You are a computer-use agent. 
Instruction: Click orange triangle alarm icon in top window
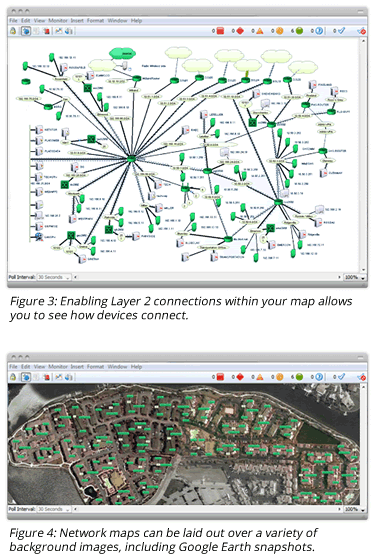click(260, 31)
